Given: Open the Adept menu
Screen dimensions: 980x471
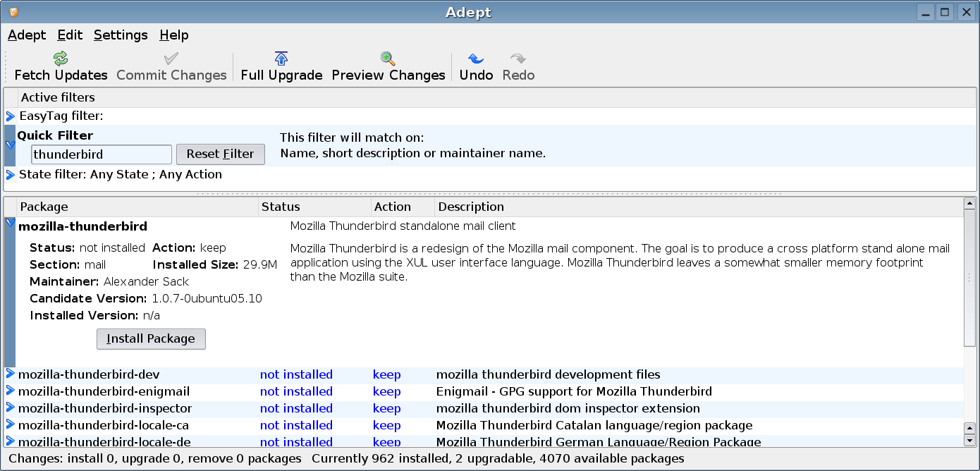Looking at the screenshot, I should click(27, 35).
